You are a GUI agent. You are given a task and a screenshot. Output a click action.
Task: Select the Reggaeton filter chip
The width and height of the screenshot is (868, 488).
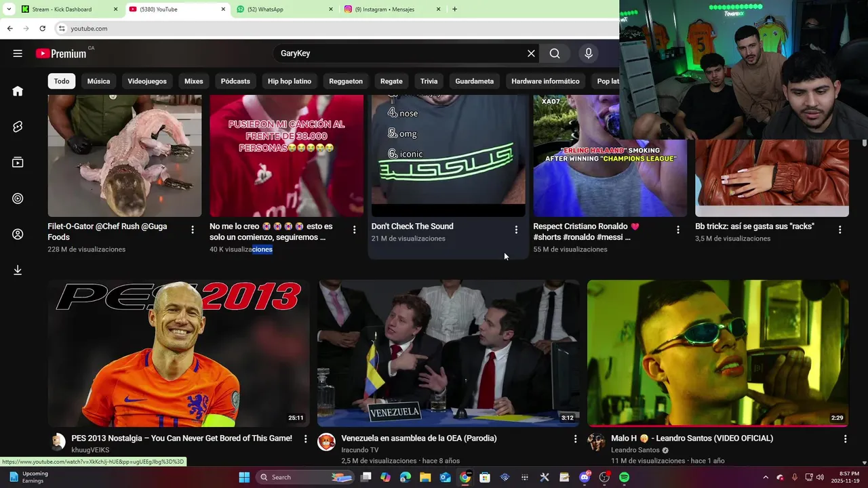(x=346, y=81)
